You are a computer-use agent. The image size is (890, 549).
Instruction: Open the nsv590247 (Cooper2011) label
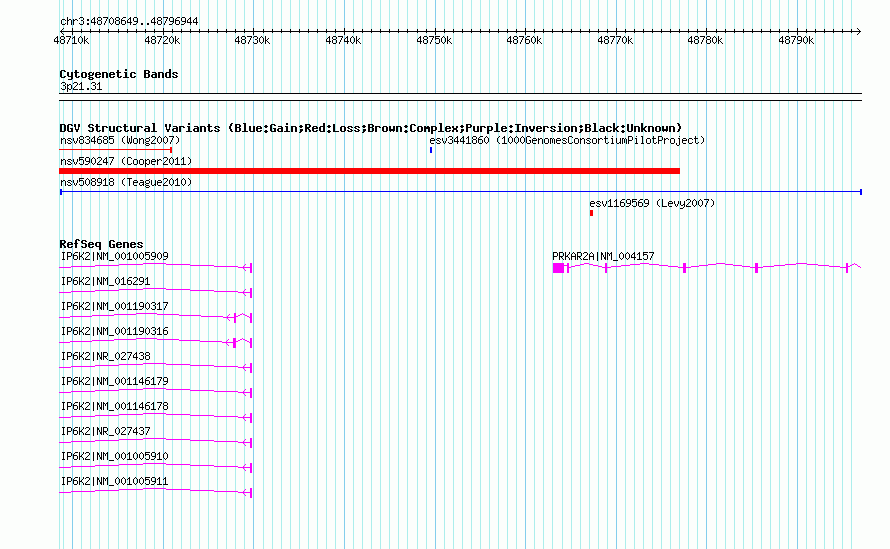[x=126, y=161]
